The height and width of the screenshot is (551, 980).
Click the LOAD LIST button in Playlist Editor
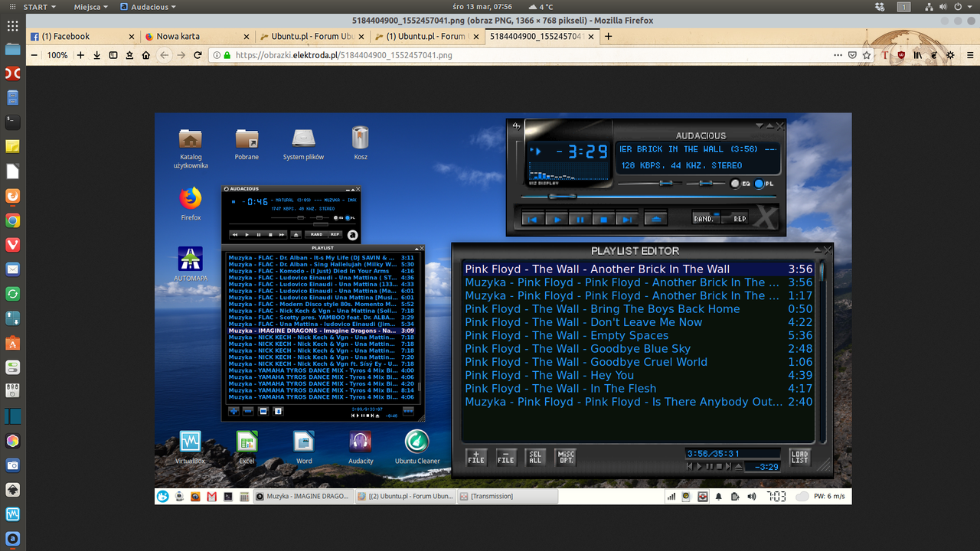pyautogui.click(x=799, y=458)
